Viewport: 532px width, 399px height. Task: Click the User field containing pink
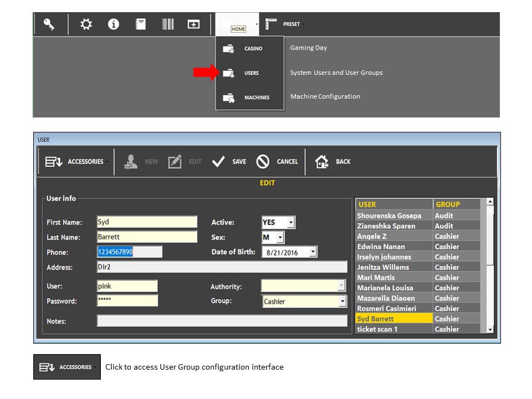click(x=127, y=286)
